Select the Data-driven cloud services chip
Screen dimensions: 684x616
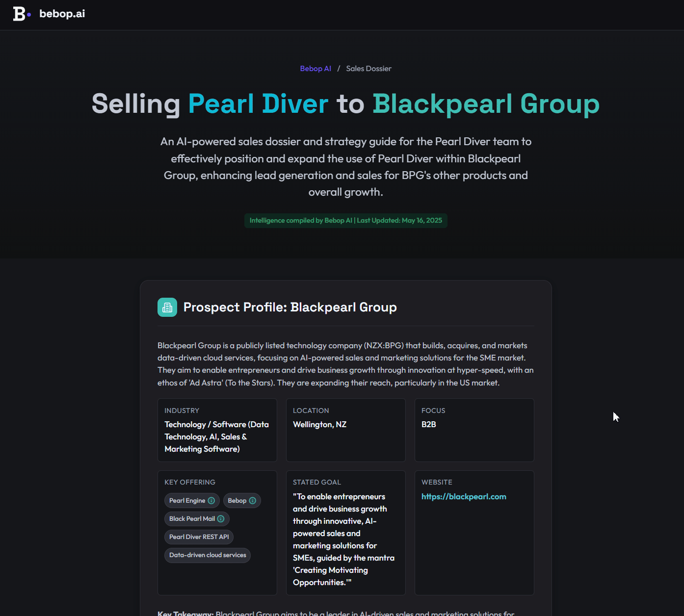(208, 555)
